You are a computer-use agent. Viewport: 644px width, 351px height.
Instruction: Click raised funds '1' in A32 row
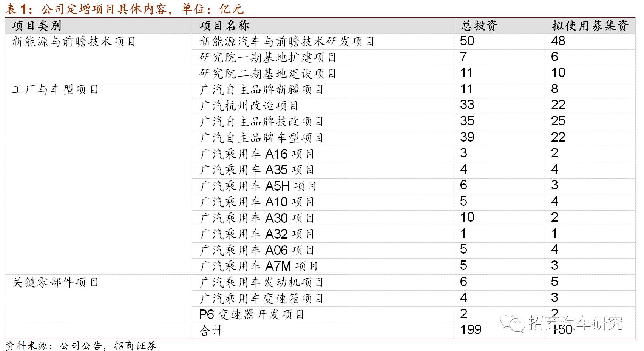coord(554,233)
